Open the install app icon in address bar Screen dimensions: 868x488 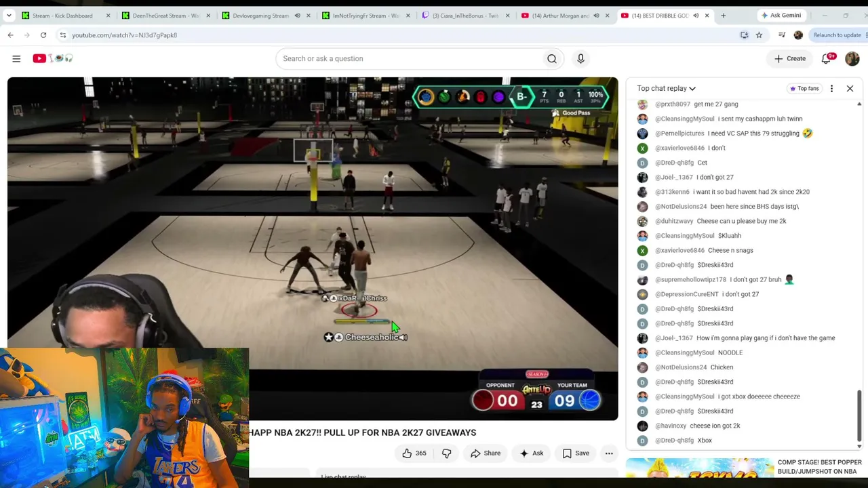click(745, 35)
